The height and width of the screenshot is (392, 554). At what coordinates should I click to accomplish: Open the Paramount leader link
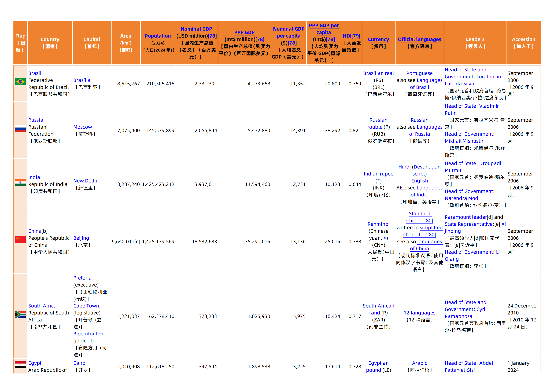(466, 217)
